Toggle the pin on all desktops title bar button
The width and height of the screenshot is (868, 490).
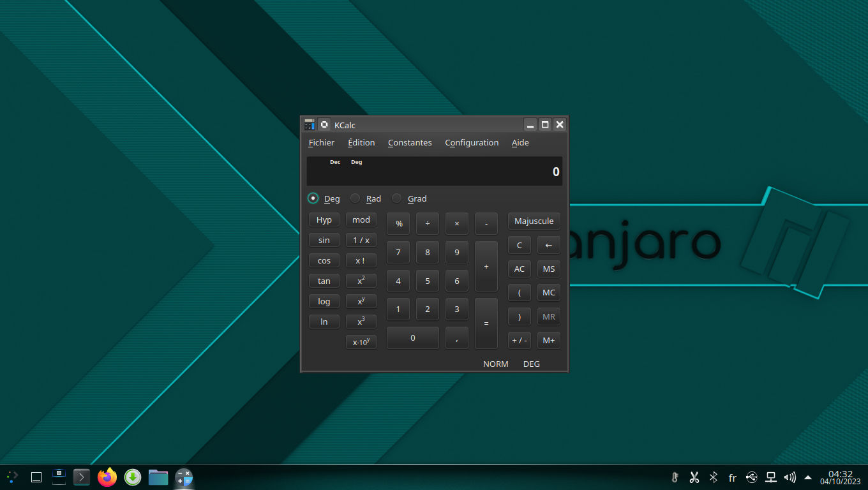324,124
